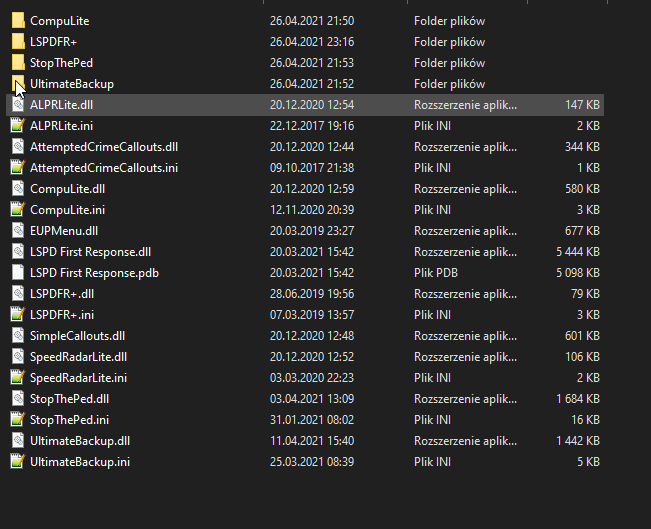Click the StopThePed folder icon
Screen dimensions: 651x529
tap(17, 62)
